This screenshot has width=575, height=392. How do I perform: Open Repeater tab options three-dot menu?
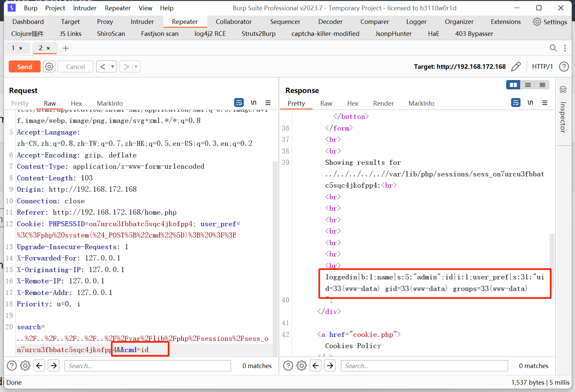(565, 48)
